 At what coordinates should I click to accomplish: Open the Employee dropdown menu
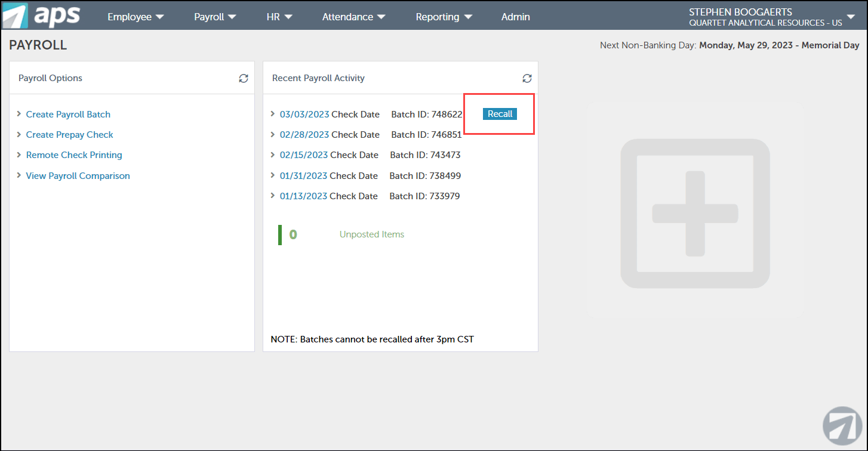(x=136, y=17)
